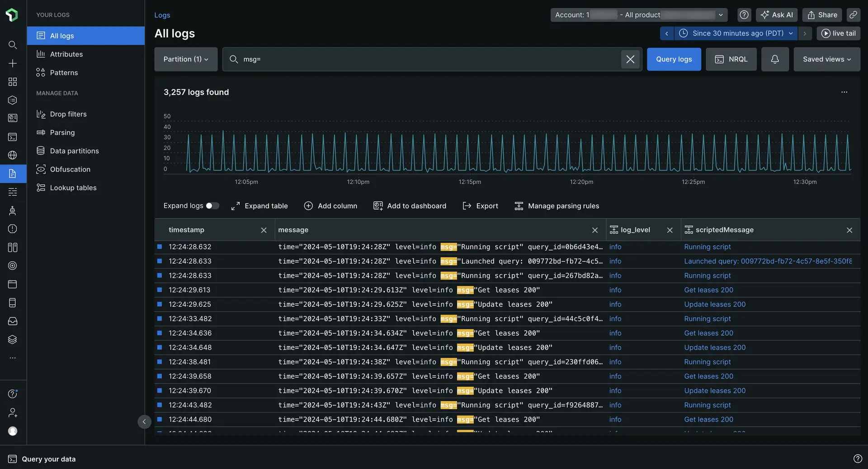Click the three-dot more icon in left rail
Viewport: 868px width, 469px height.
tap(13, 358)
